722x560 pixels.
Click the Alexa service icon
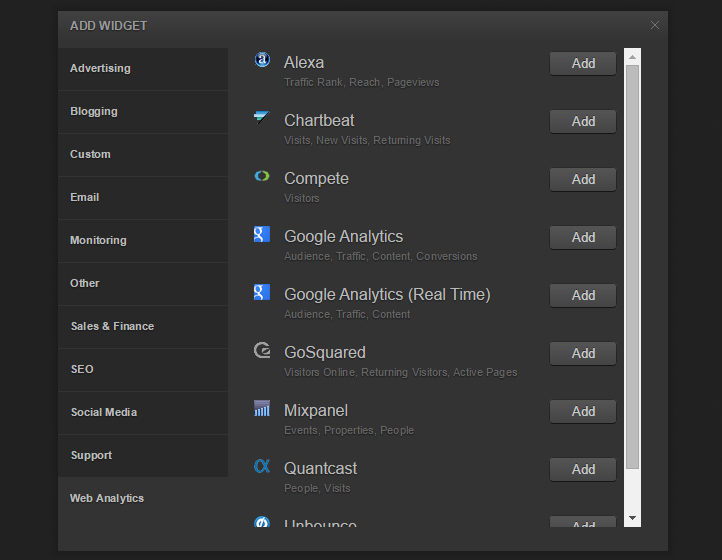(x=262, y=60)
